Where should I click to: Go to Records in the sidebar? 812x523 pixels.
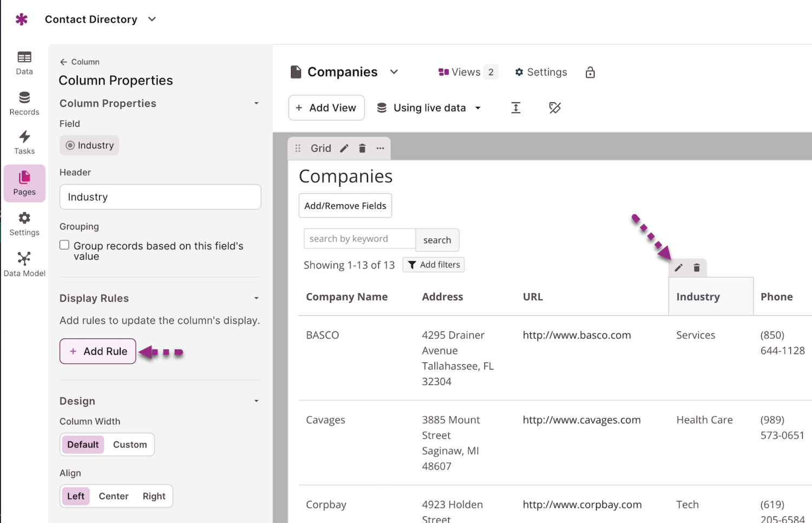24,103
